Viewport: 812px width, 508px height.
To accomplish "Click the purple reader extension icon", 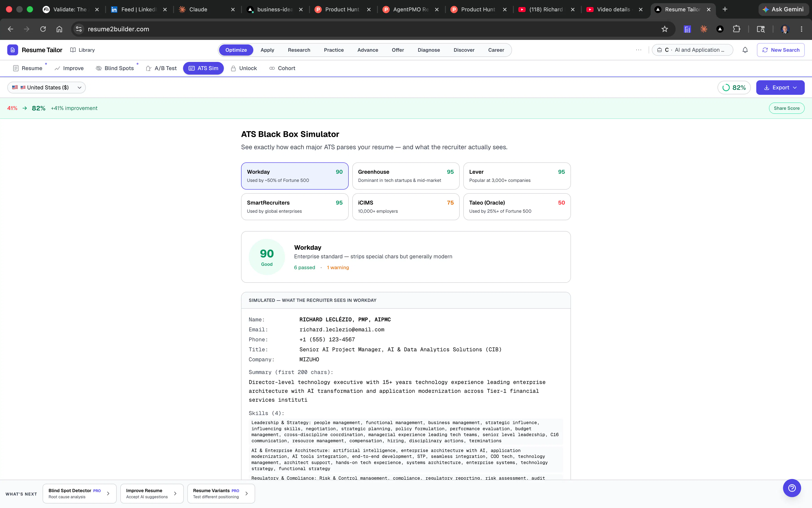I will (x=687, y=29).
